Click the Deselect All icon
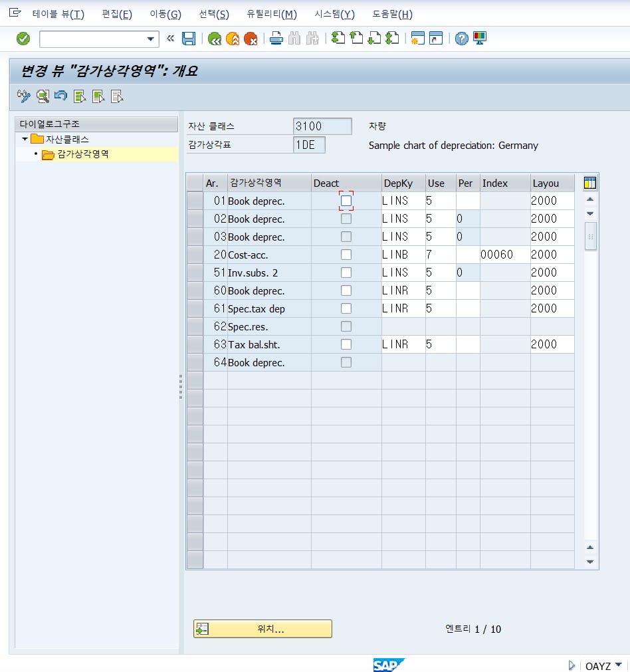Viewport: 630px width, 672px height. pyautogui.click(x=116, y=96)
